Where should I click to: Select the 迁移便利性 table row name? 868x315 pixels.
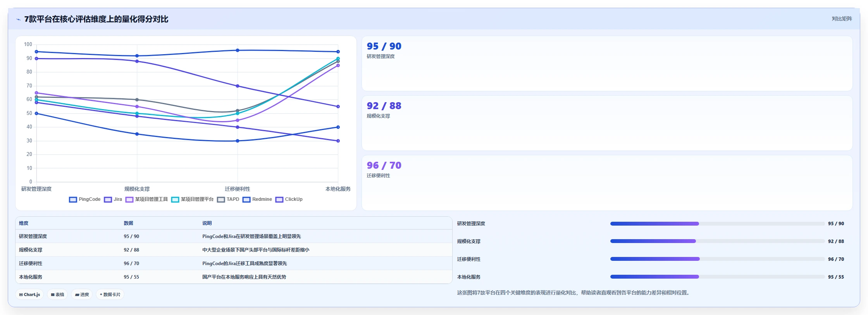pos(31,264)
